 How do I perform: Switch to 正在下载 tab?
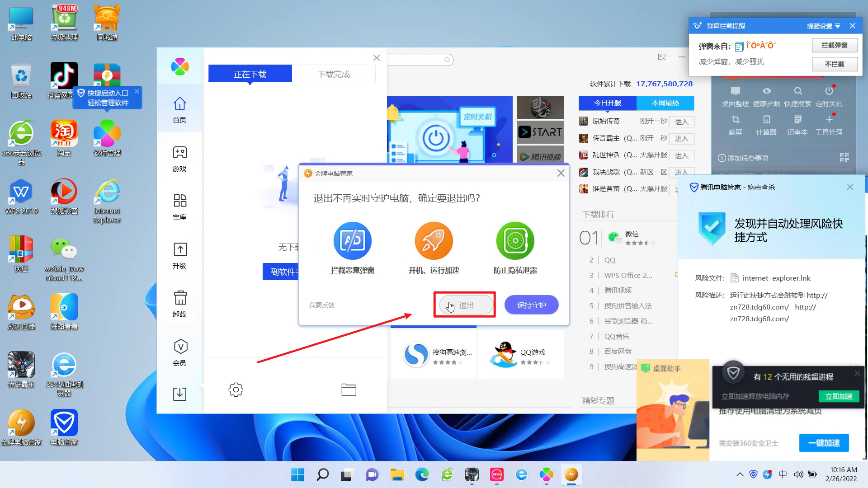250,74
